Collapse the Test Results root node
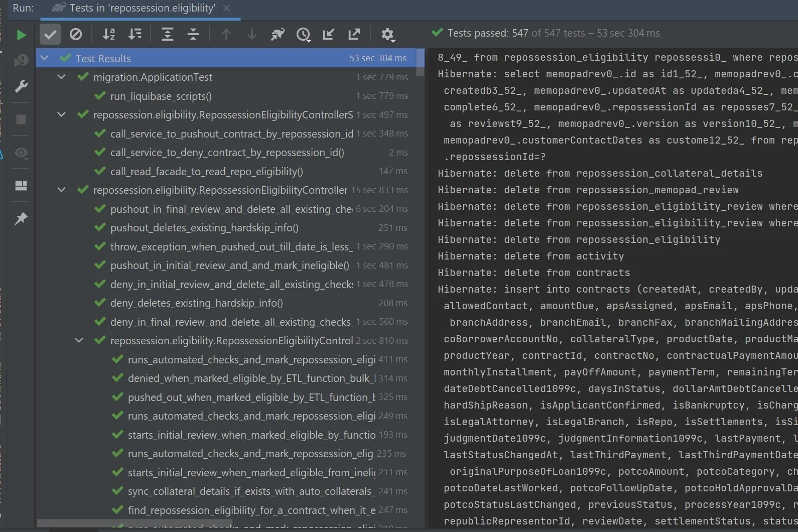This screenshot has width=798, height=532. point(44,58)
